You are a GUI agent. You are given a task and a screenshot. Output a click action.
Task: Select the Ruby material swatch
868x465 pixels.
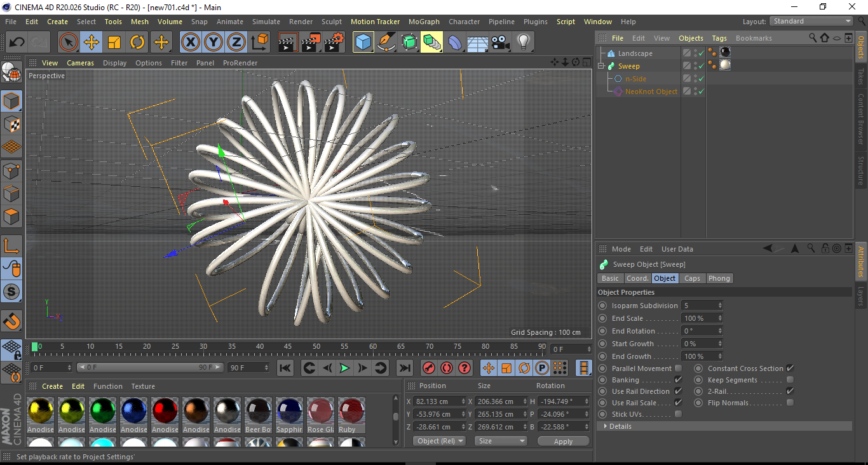[351, 415]
